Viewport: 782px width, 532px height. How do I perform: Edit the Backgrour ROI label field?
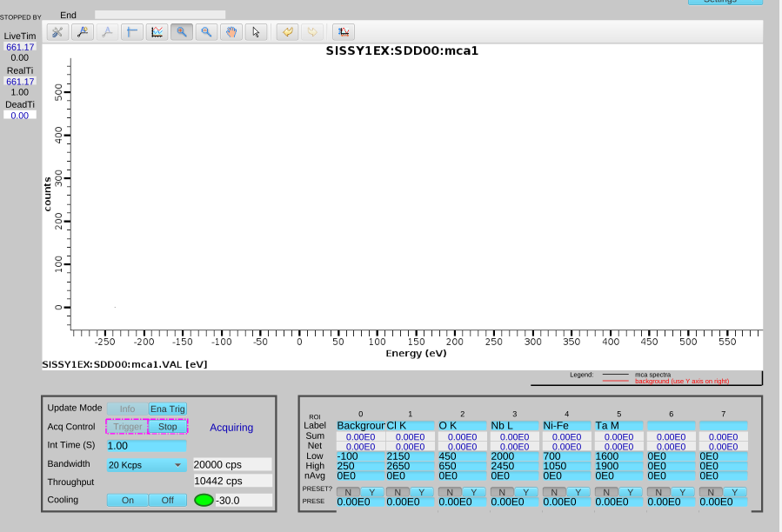coord(361,426)
